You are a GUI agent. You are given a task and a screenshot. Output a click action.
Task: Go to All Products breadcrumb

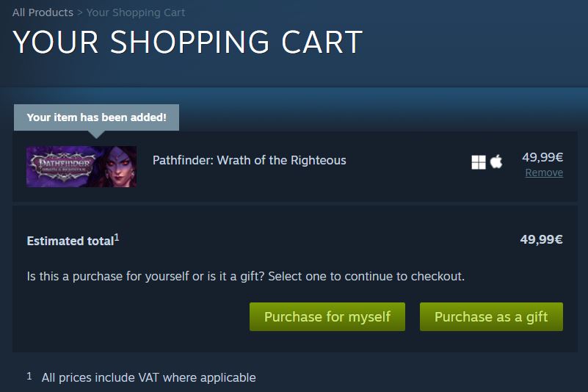click(x=43, y=12)
